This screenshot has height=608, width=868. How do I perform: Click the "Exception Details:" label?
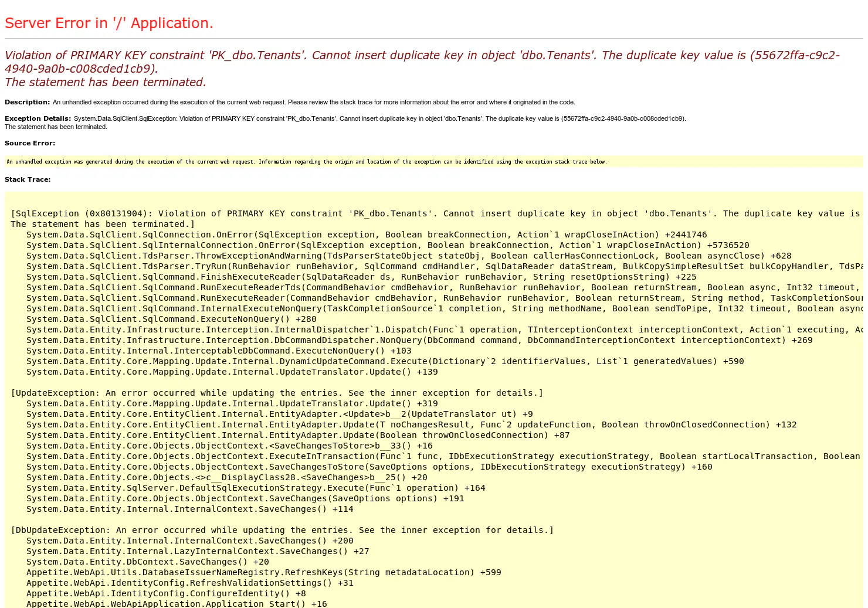[38, 118]
